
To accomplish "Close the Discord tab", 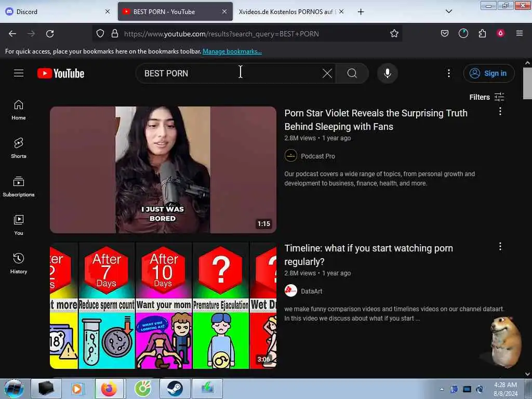I will [108, 11].
